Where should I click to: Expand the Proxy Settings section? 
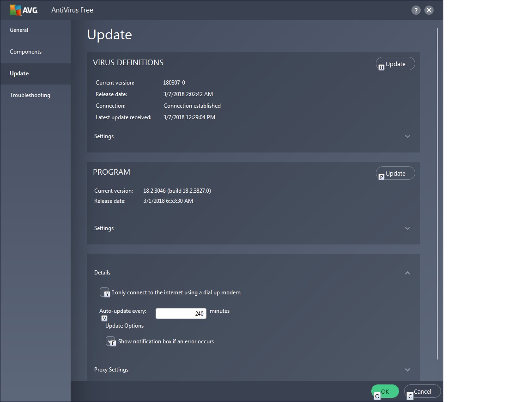407,370
